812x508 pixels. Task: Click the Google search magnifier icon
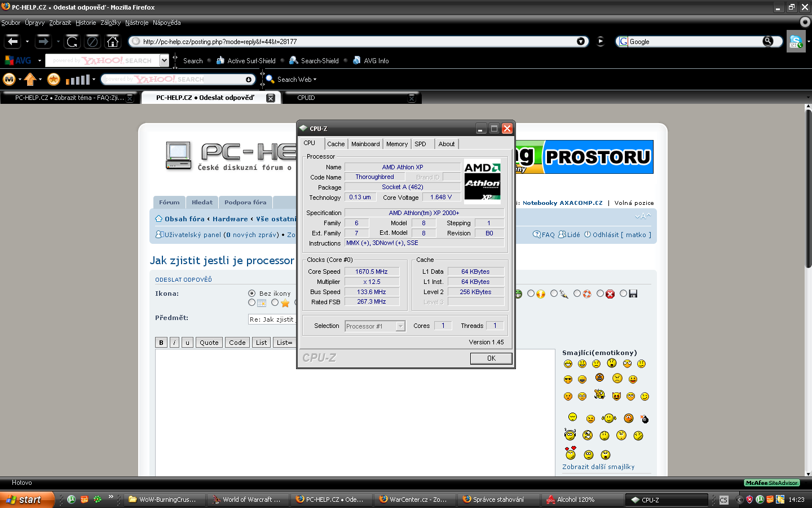[768, 41]
